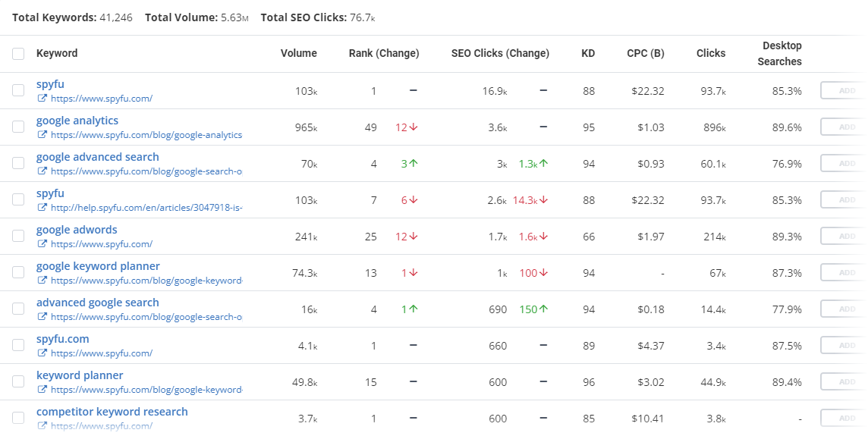Click external link icon under google keyword planner
Image resolution: width=868 pixels, height=436 pixels.
42,281
